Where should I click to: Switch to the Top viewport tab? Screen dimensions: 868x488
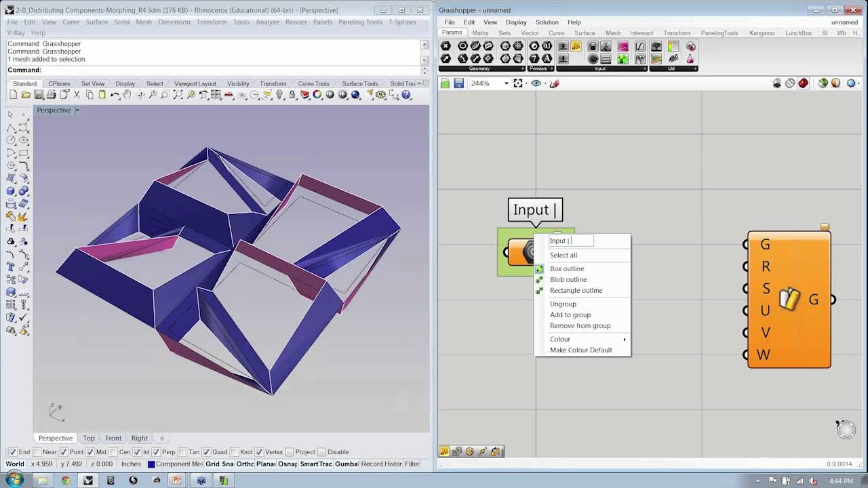coord(89,438)
